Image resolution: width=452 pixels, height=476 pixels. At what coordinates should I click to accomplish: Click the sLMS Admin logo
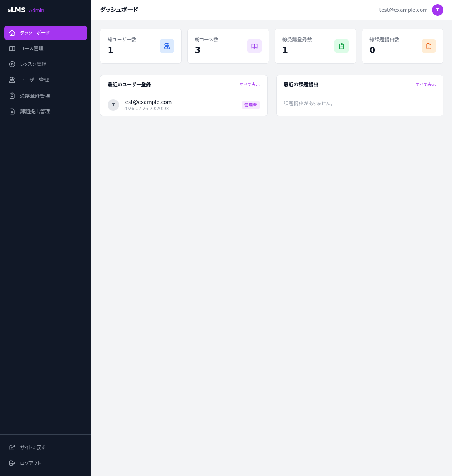[x=26, y=10]
